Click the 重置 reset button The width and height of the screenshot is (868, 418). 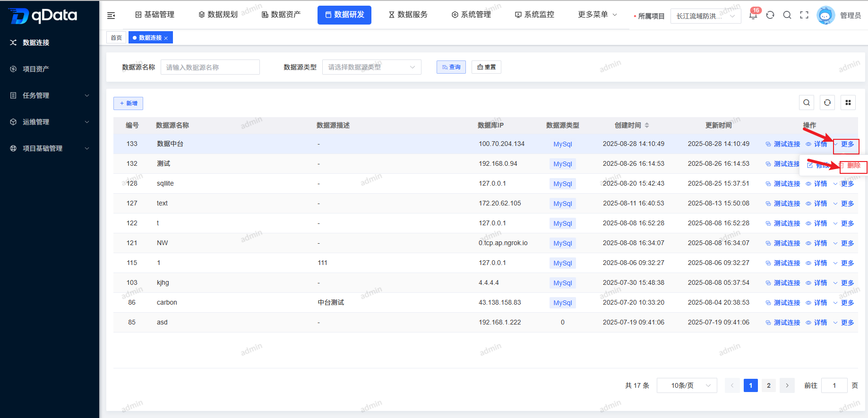click(x=486, y=67)
